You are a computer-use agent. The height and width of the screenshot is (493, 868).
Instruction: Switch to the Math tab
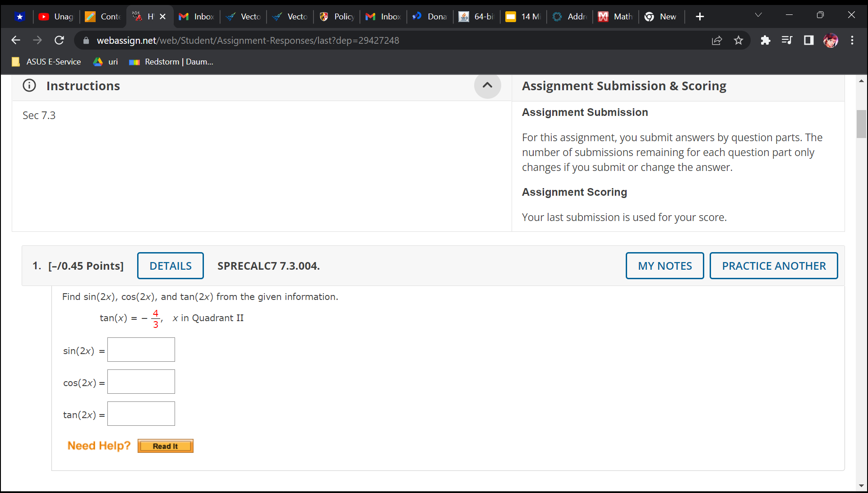tap(616, 17)
